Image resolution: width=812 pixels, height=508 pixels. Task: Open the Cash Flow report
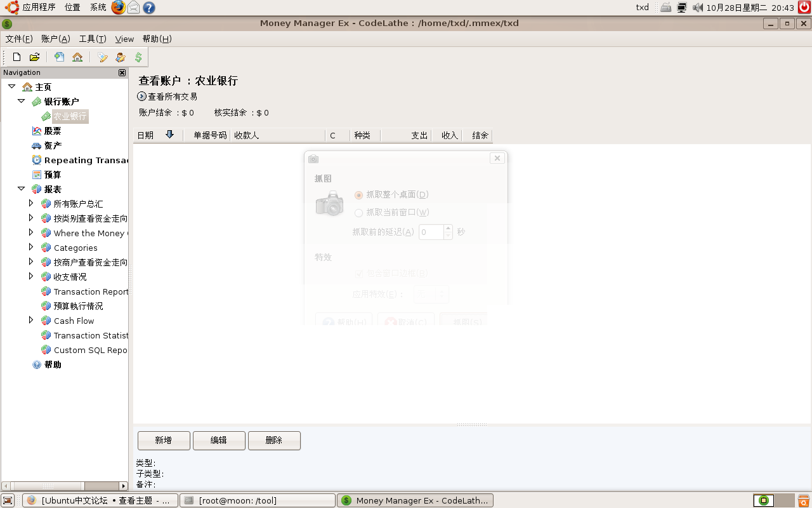click(x=74, y=321)
